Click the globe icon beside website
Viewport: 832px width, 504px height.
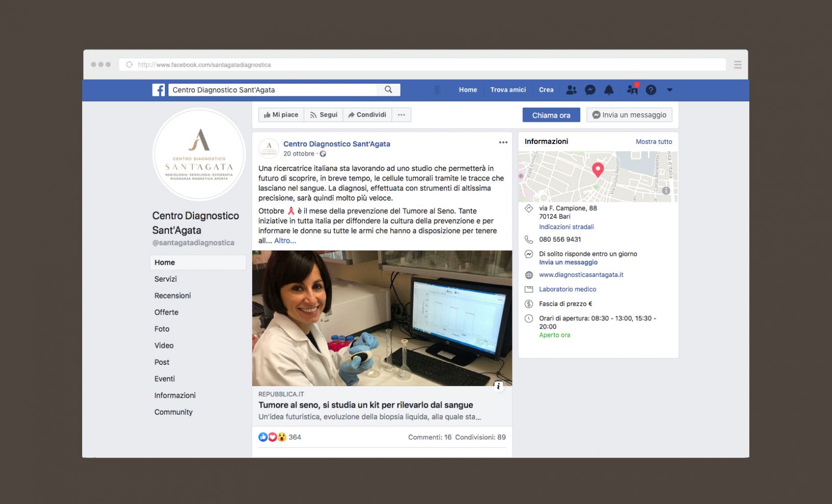coord(529,275)
